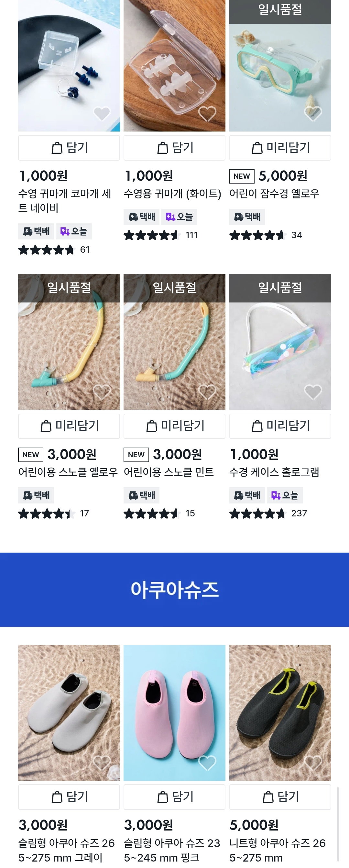Add black knit aqua shoes to cart

280,797
